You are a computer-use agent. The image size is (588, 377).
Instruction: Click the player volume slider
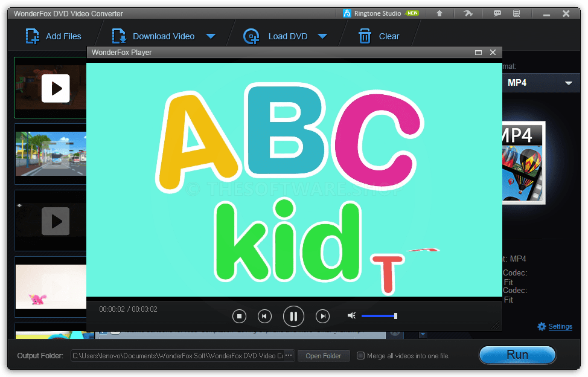[x=379, y=316]
